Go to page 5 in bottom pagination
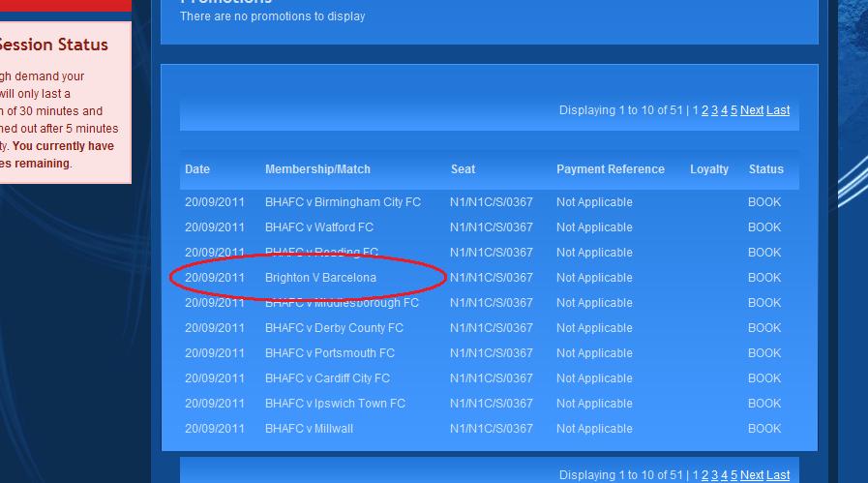The width and height of the screenshot is (868, 483). [733, 474]
